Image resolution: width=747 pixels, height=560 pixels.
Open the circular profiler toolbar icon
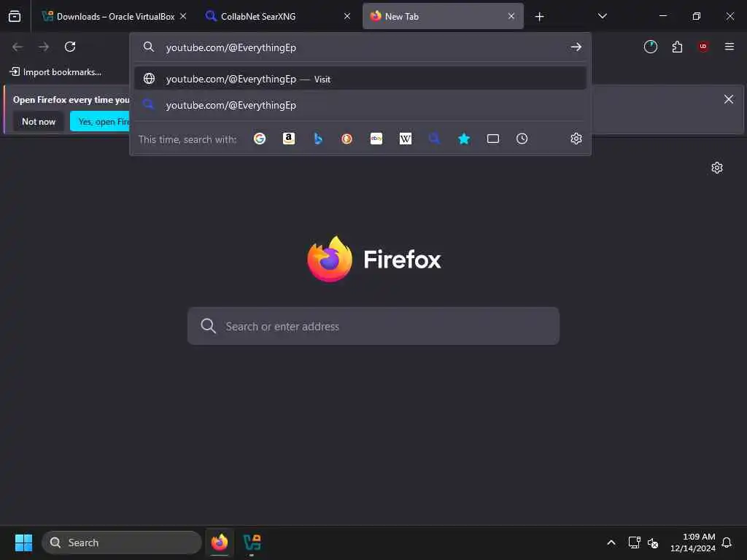(650, 47)
